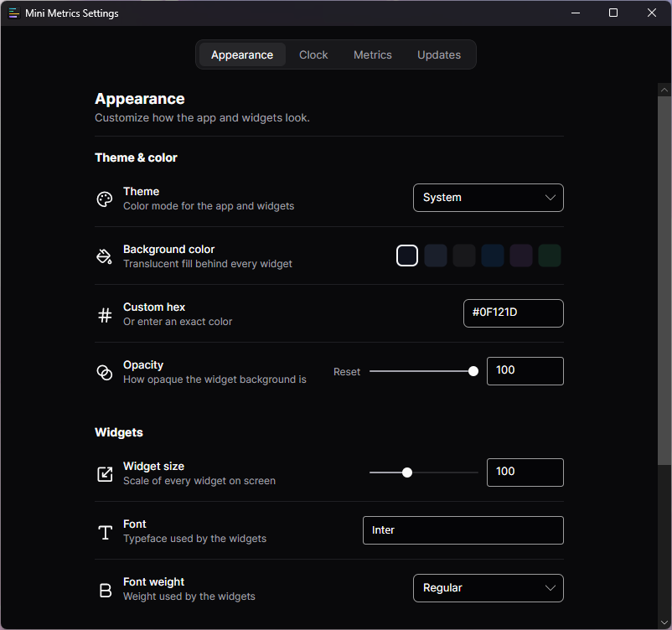The image size is (672, 630).
Task: Click the scrollbar down arrow
Action: [x=664, y=622]
